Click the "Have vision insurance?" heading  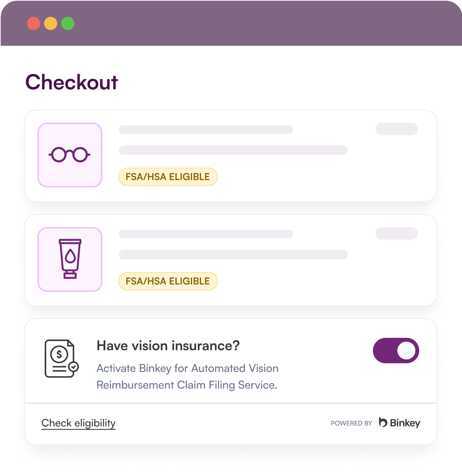pyautogui.click(x=168, y=346)
